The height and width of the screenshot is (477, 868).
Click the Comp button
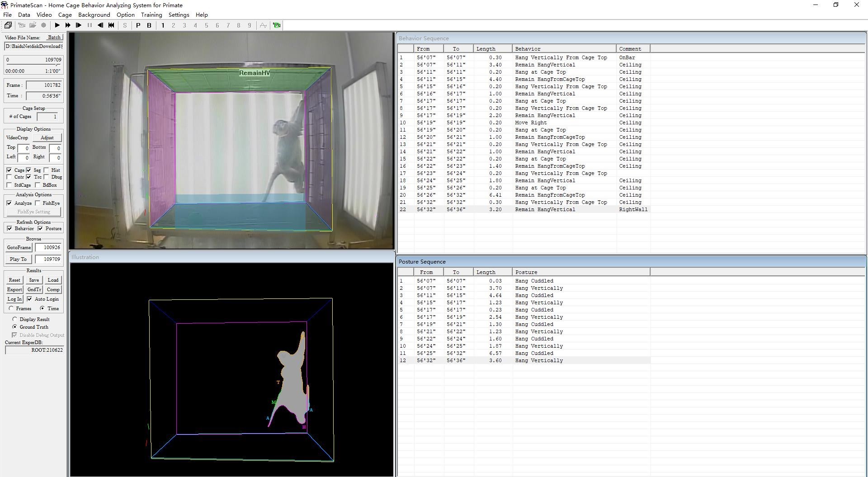(53, 289)
